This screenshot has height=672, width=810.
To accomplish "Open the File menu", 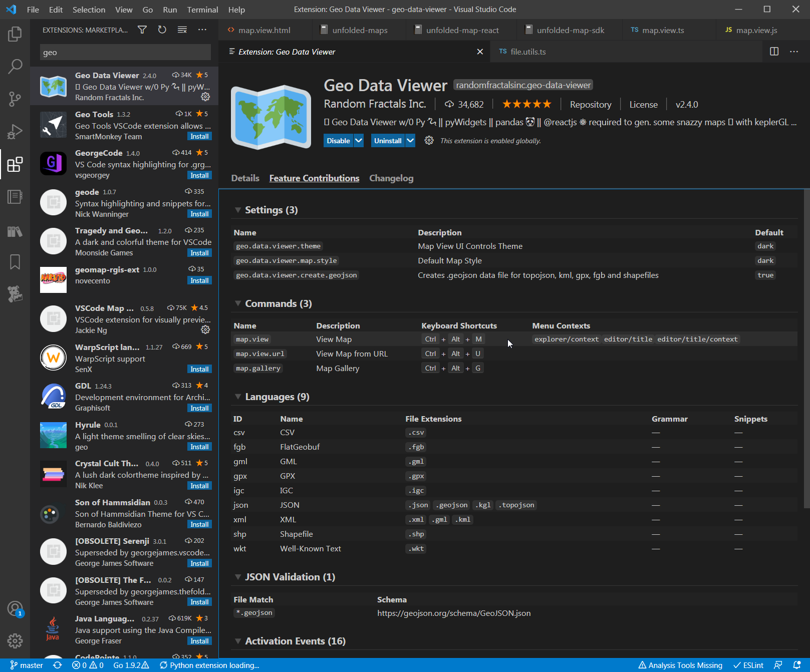I will [x=33, y=10].
